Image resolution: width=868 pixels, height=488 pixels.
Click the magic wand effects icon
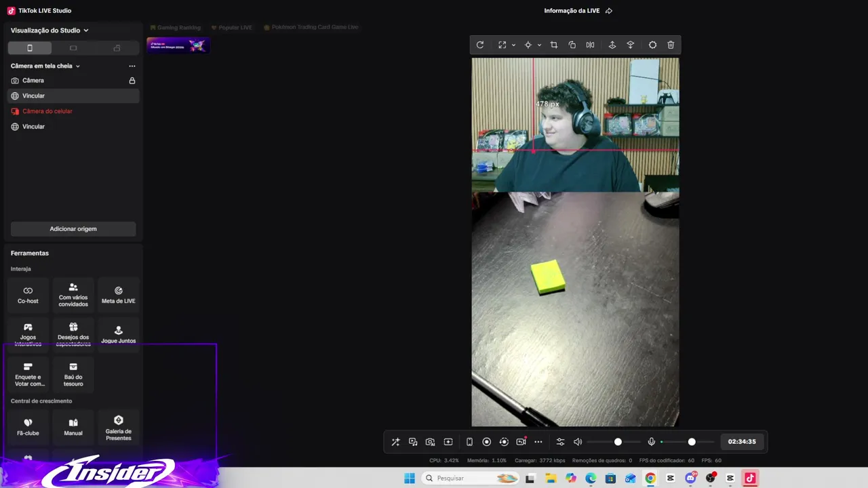pyautogui.click(x=396, y=442)
